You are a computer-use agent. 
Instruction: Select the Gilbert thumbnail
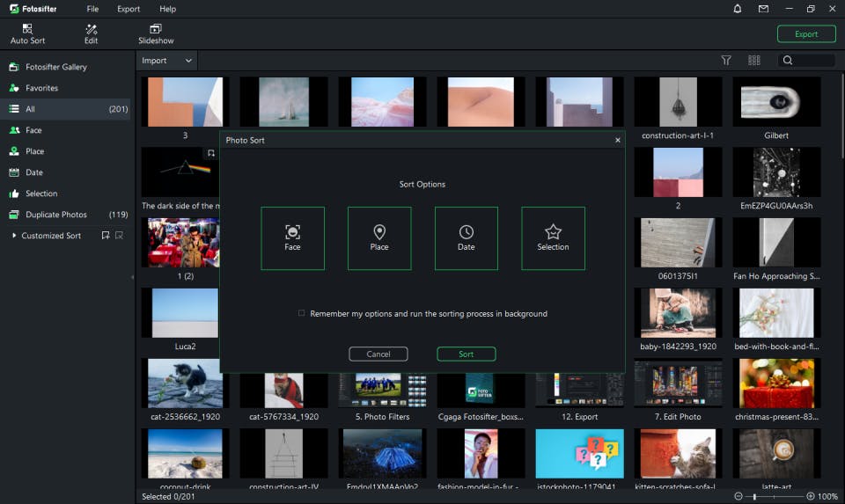776,102
